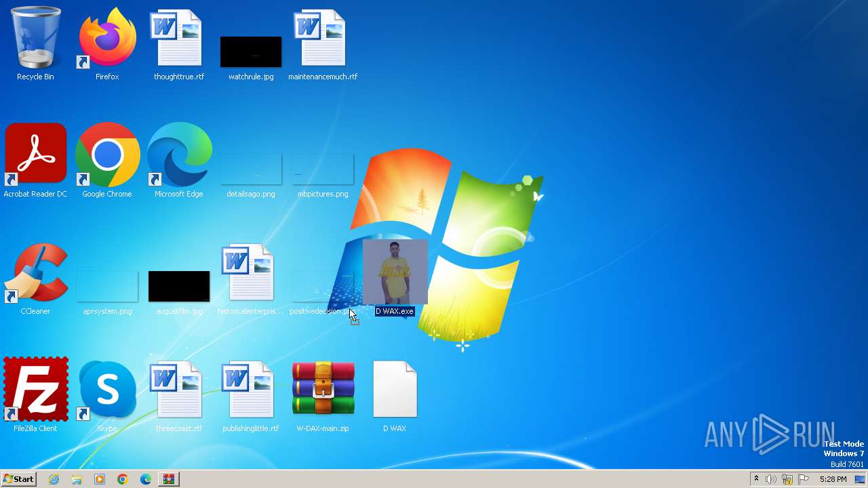This screenshot has width=868, height=488.
Task: Open the volume control in the tray
Action: pyautogui.click(x=771, y=479)
